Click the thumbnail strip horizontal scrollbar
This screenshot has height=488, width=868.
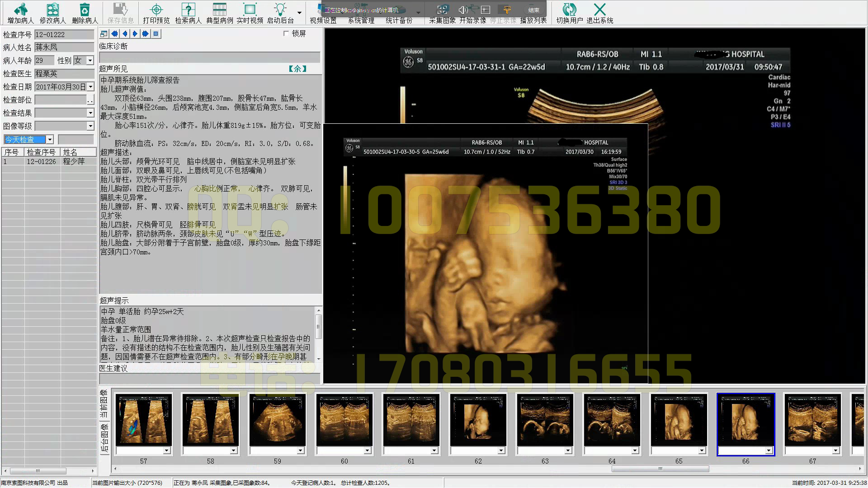click(x=660, y=469)
